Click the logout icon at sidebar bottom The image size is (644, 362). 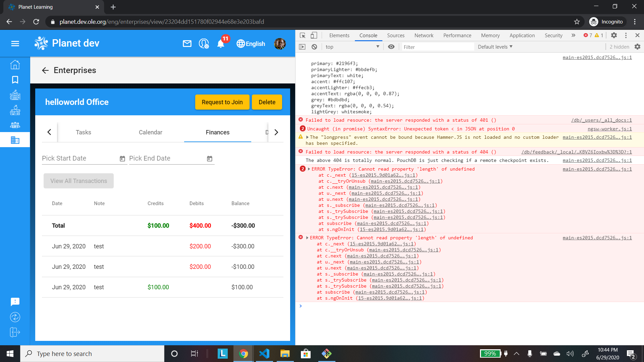tap(15, 332)
